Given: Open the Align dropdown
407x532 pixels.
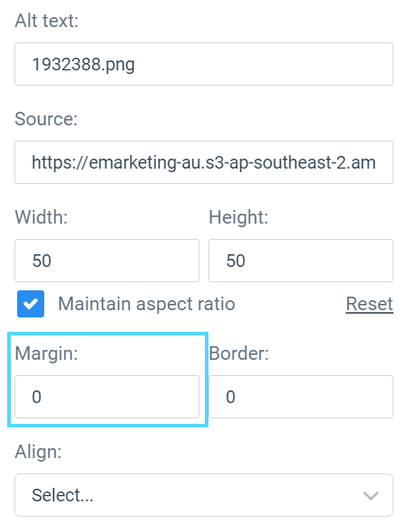Looking at the screenshot, I should pyautogui.click(x=204, y=495).
